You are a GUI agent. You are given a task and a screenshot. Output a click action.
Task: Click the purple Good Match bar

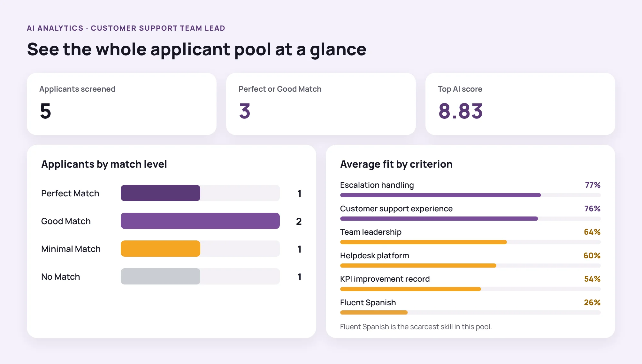click(x=200, y=221)
